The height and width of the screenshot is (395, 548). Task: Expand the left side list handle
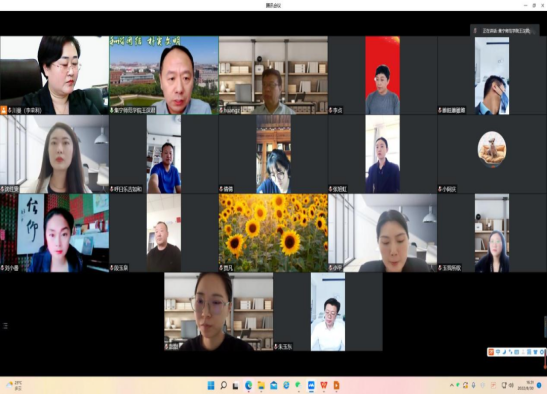[x=5, y=326]
